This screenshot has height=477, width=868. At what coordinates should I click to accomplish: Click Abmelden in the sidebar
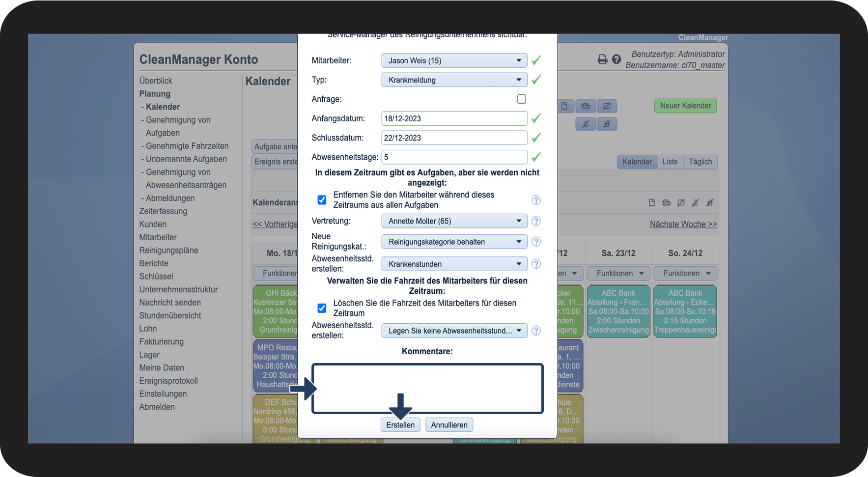[157, 407]
